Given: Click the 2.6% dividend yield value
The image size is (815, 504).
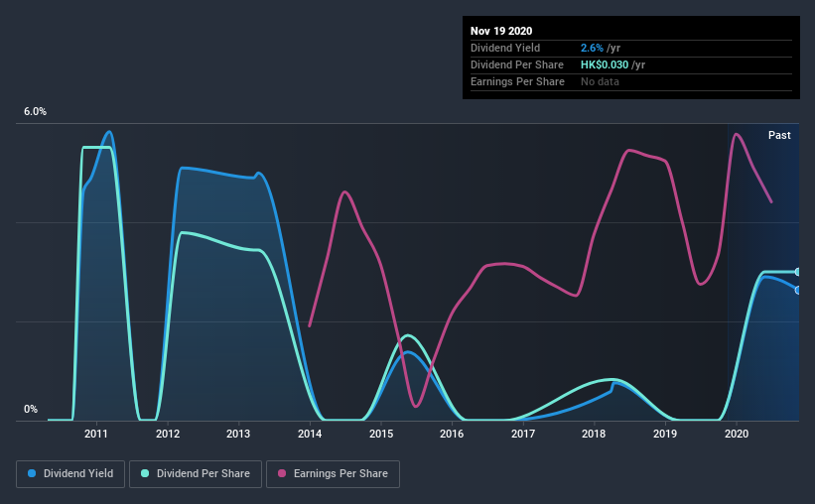Looking at the screenshot, I should coord(592,48).
